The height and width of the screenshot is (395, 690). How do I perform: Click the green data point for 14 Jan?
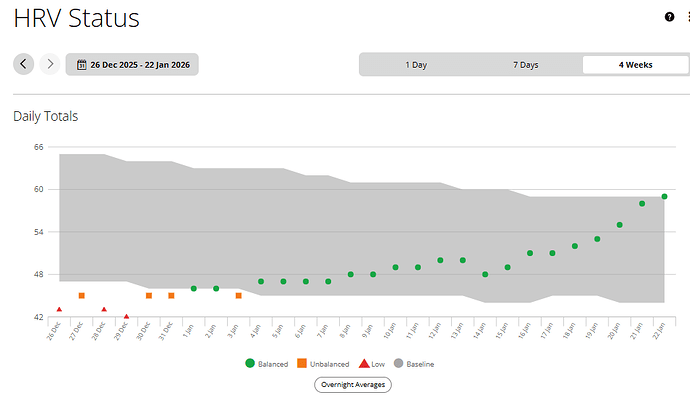485,274
